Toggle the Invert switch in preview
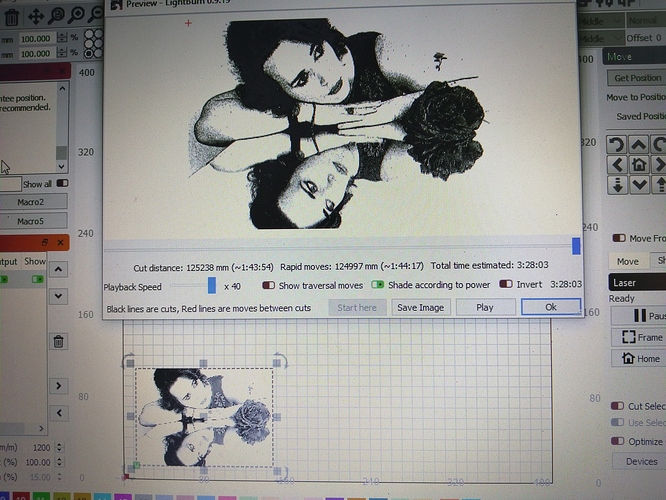This screenshot has height=500, width=666. coord(506,284)
